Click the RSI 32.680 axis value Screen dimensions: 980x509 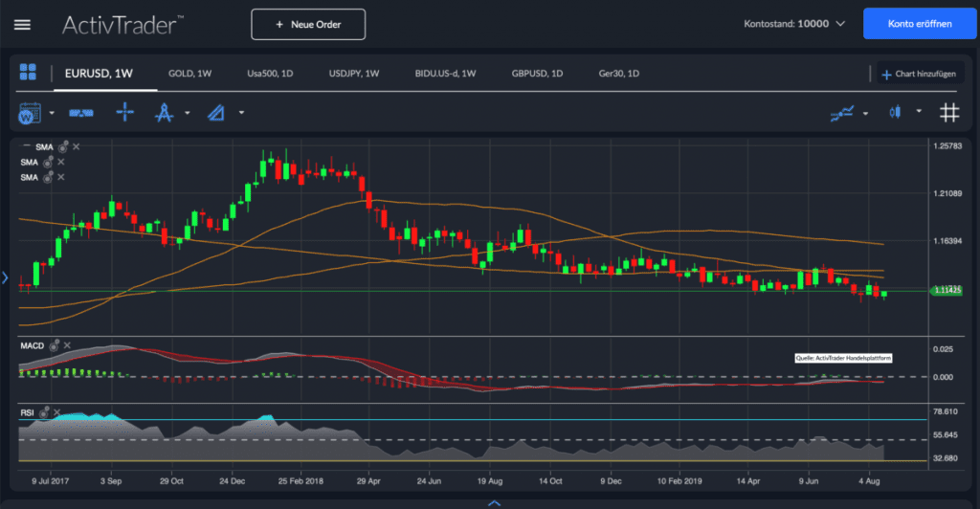point(945,457)
